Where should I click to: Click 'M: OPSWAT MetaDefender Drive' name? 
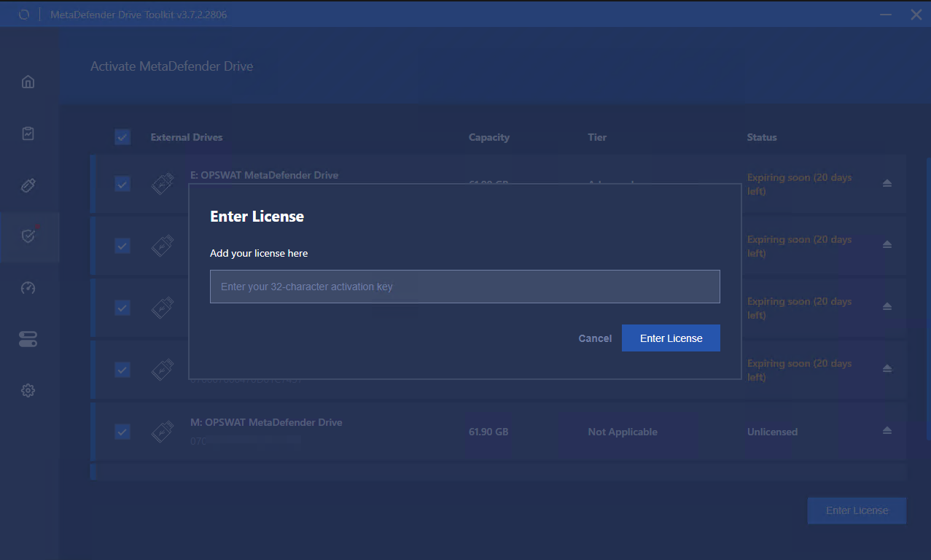click(x=266, y=422)
